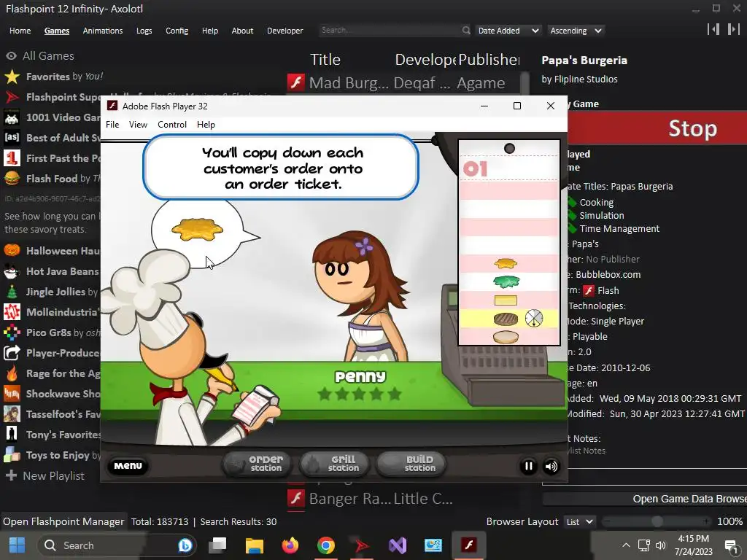Click the 1001 Video Games invader icon
The height and width of the screenshot is (560, 747).
12,117
